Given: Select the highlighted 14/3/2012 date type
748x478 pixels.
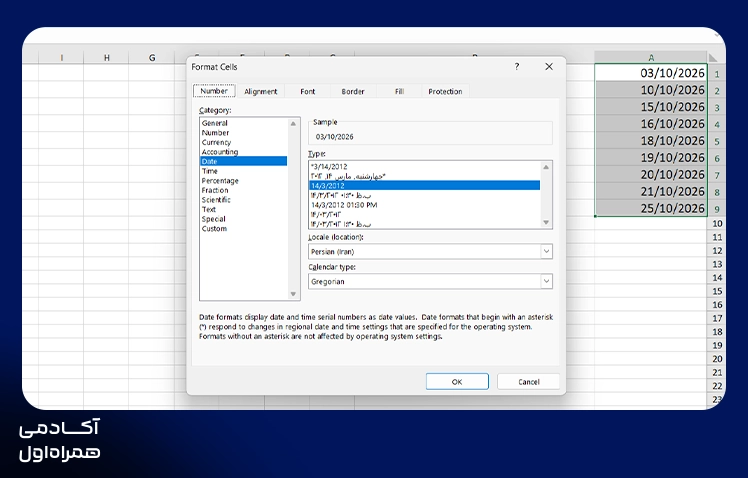Looking at the screenshot, I should 425,186.
